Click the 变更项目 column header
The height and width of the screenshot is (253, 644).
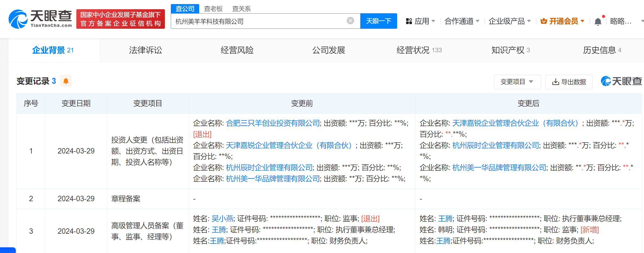(148, 103)
